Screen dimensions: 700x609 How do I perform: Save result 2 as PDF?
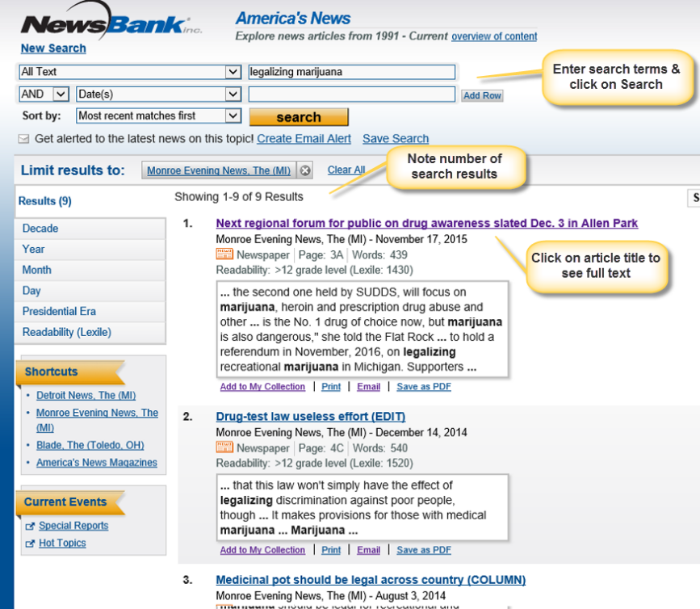point(424,550)
